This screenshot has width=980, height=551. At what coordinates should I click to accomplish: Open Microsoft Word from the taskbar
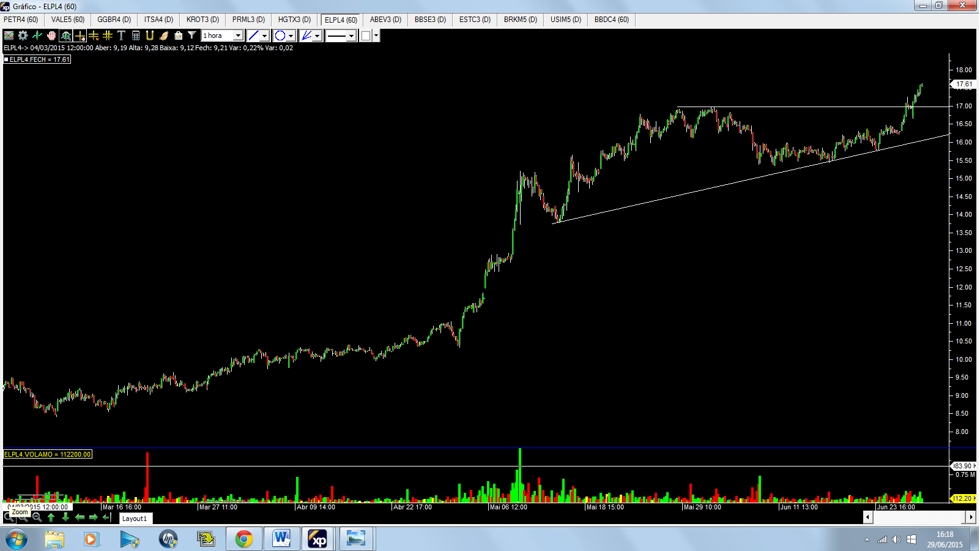281,539
